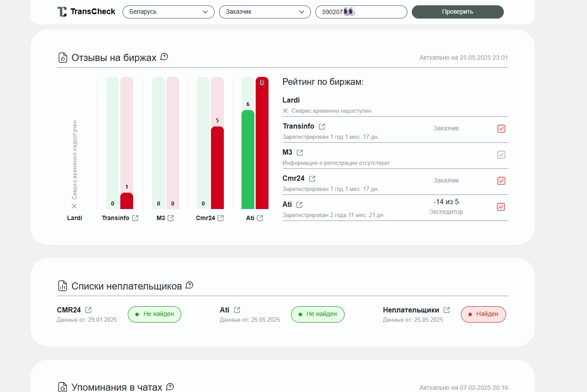587x392 pixels.
Task: Click 'Сервис временно недоступен' under Lardi
Action: point(331,111)
